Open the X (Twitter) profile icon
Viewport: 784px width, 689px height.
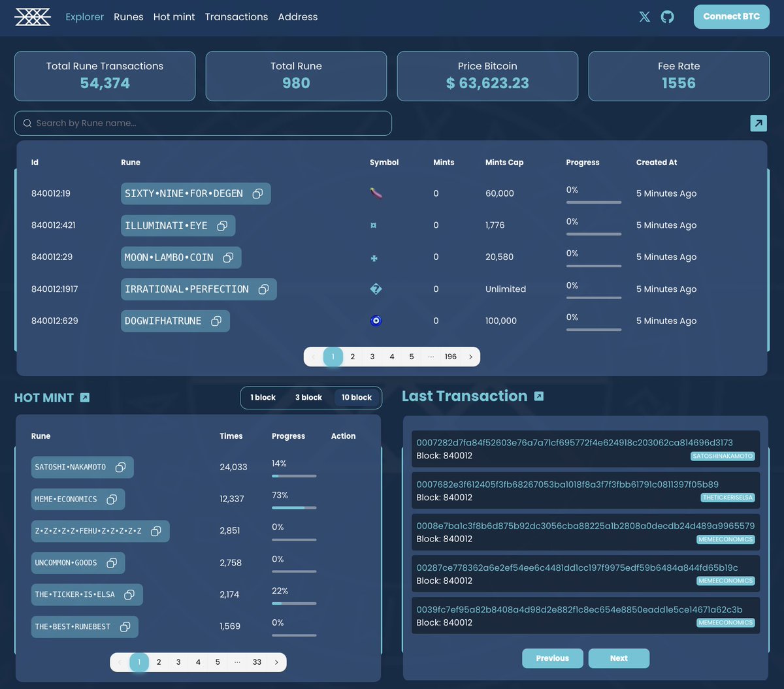645,17
